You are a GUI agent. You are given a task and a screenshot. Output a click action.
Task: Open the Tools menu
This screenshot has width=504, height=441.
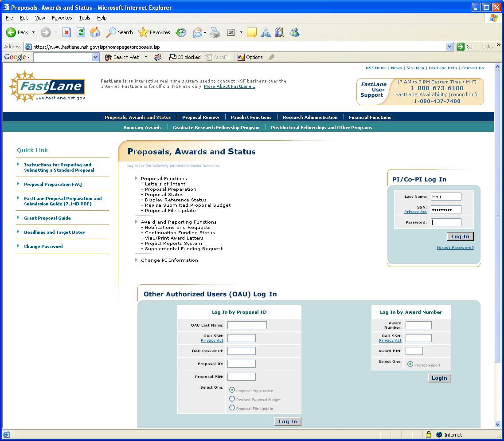tap(84, 18)
